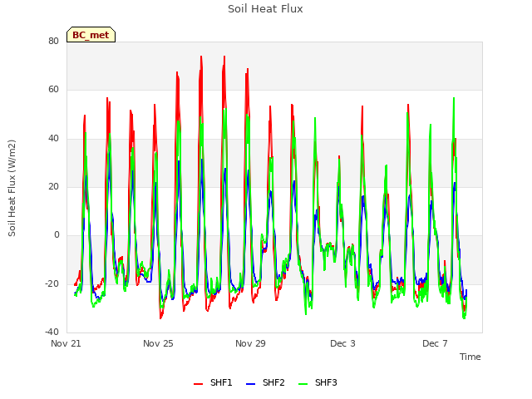The height and width of the screenshot is (399, 532).
Task: Toggle the SHF3 series in the legend
Action: click(318, 383)
